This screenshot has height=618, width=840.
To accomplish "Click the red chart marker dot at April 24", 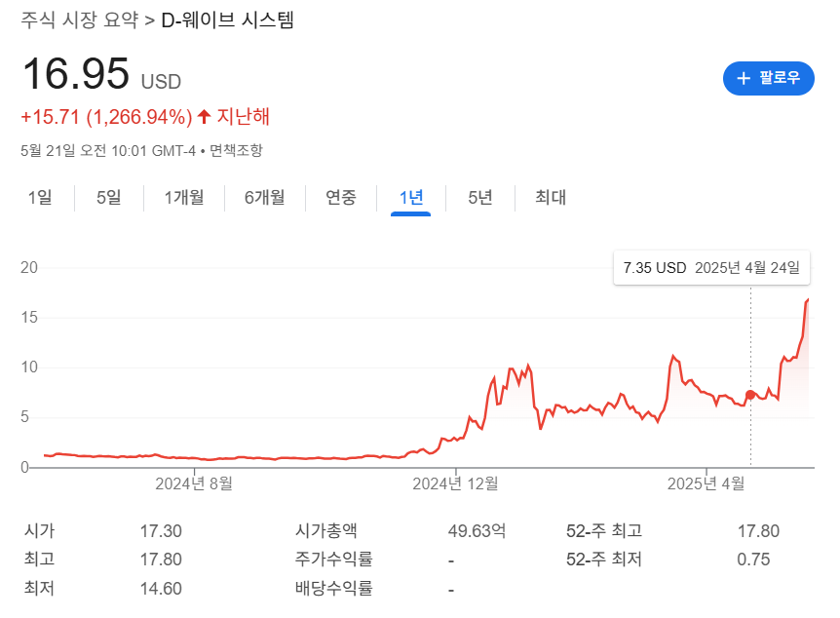I will pos(750,395).
